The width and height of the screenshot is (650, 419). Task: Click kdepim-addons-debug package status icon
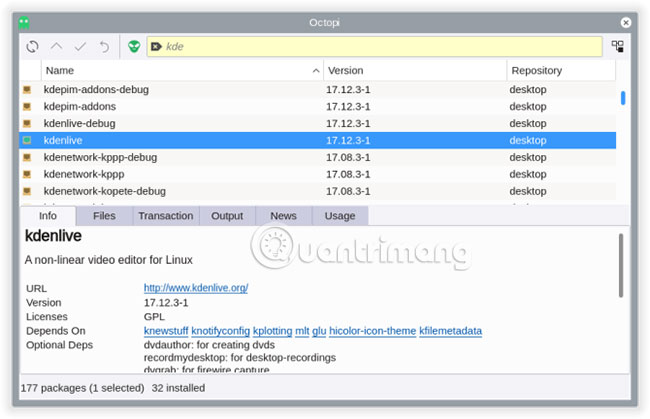coord(27,90)
